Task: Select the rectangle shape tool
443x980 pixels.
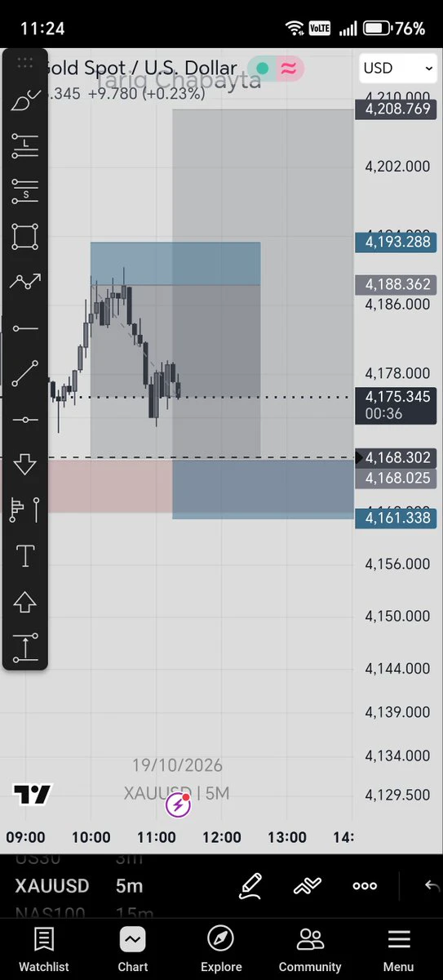Action: point(24,237)
